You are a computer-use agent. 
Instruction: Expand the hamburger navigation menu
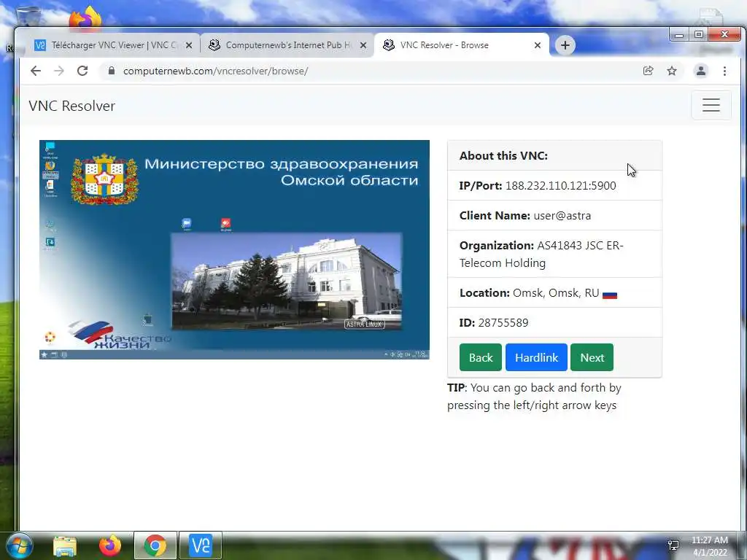[x=711, y=105]
